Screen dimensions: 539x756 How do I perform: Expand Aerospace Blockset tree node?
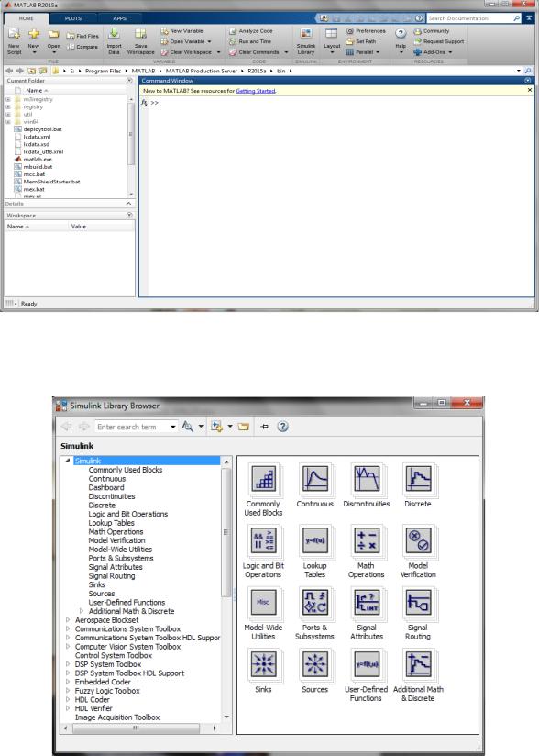pyautogui.click(x=68, y=620)
